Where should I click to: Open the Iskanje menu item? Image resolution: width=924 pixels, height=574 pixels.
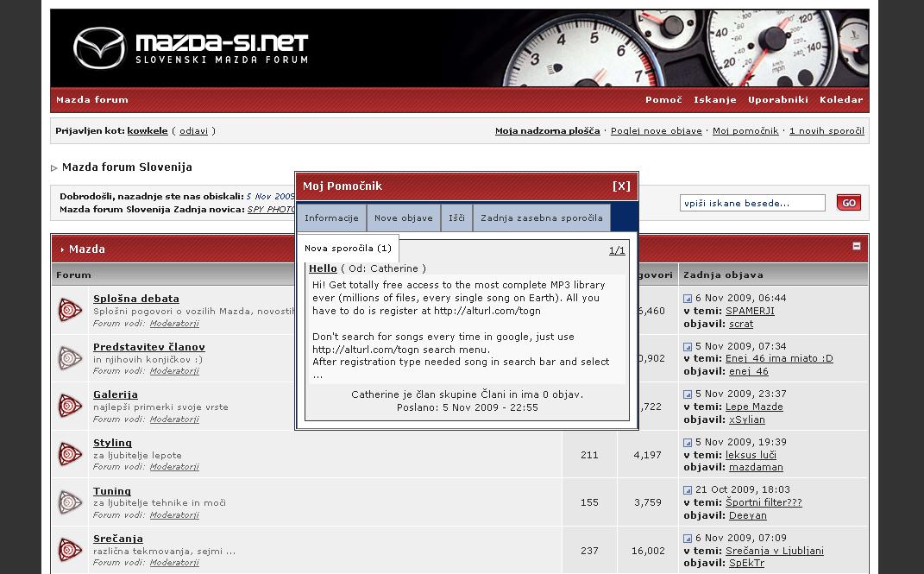(715, 99)
